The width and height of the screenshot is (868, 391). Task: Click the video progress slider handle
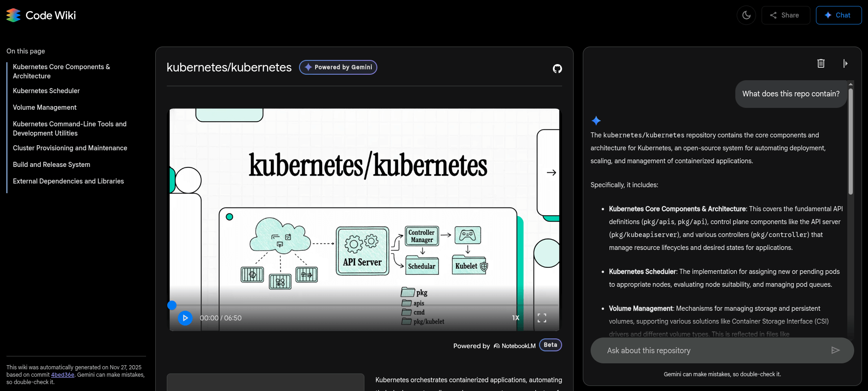(172, 305)
